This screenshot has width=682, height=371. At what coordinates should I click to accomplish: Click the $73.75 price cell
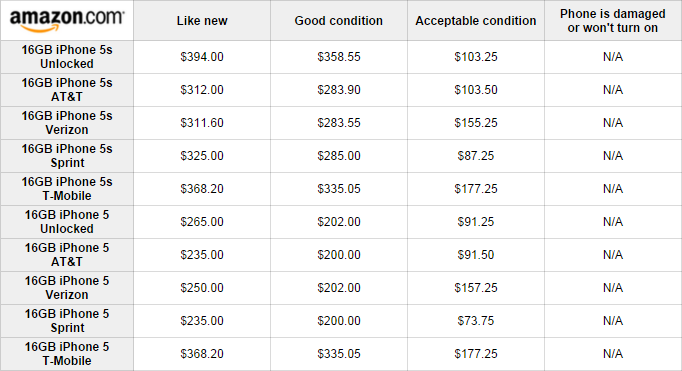pyautogui.click(x=476, y=321)
